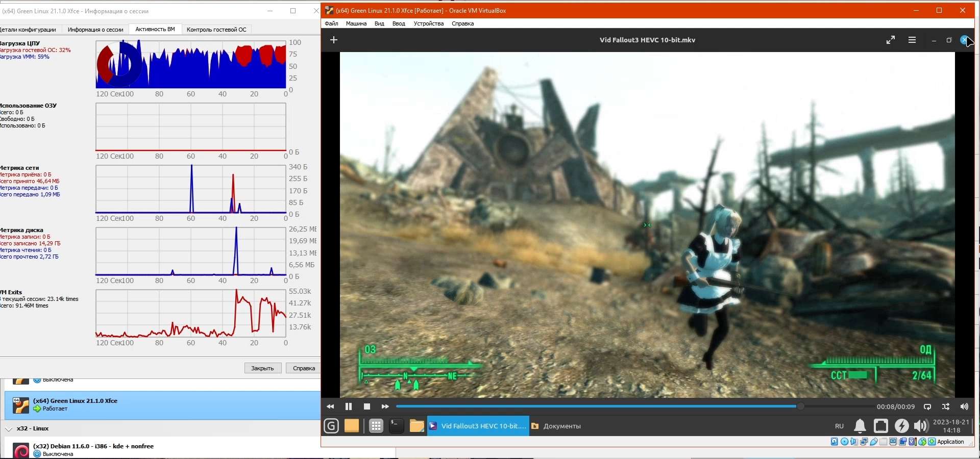
Task: Open the video player hamburger menu
Action: [x=912, y=40]
